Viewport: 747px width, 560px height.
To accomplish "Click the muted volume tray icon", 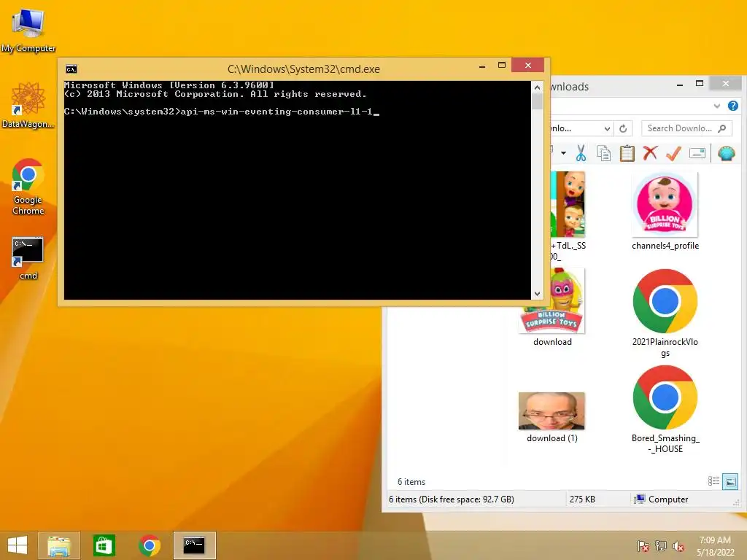I will pyautogui.click(x=678, y=546).
